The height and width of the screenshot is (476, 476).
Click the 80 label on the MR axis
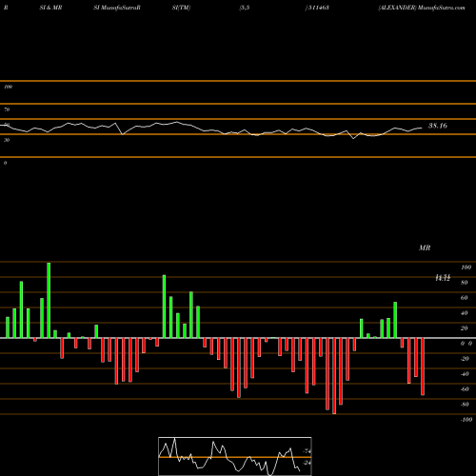[464, 283]
